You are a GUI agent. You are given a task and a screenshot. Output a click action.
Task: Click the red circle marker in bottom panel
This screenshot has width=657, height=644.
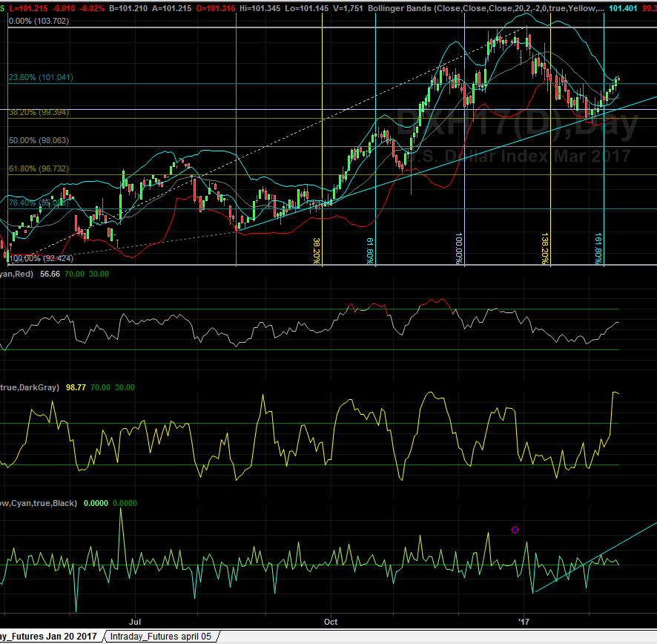[515, 530]
